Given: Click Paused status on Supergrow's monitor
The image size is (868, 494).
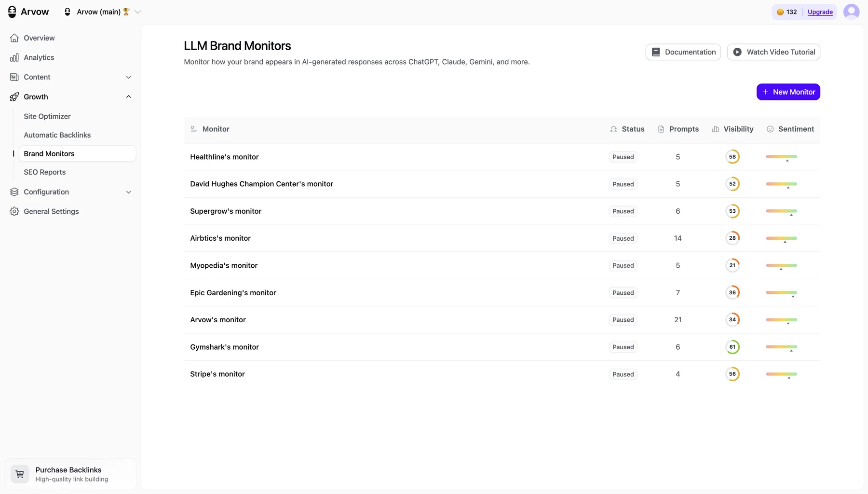Looking at the screenshot, I should click(x=623, y=211).
